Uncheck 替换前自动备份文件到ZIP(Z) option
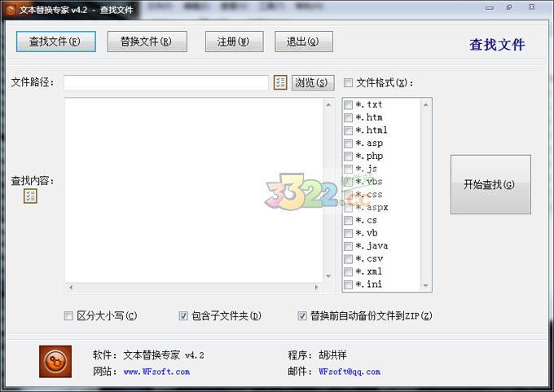Screen dimensions: 554x392 (x=302, y=315)
